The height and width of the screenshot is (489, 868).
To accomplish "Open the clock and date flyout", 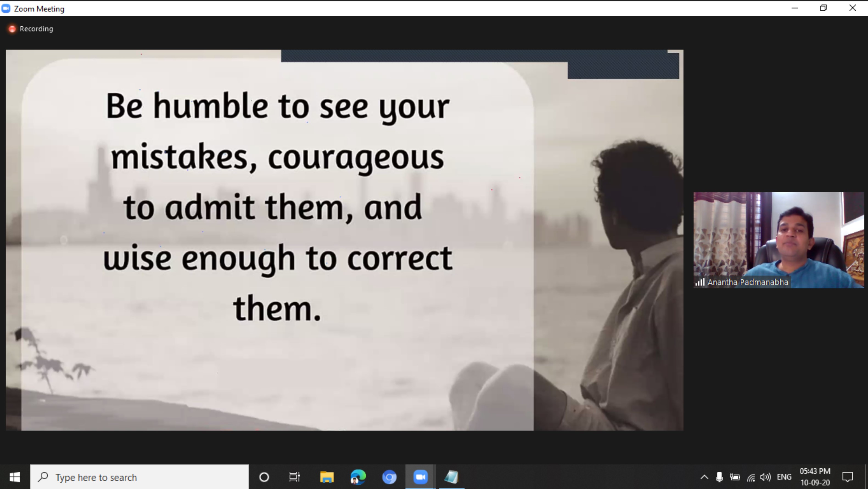I will (815, 477).
